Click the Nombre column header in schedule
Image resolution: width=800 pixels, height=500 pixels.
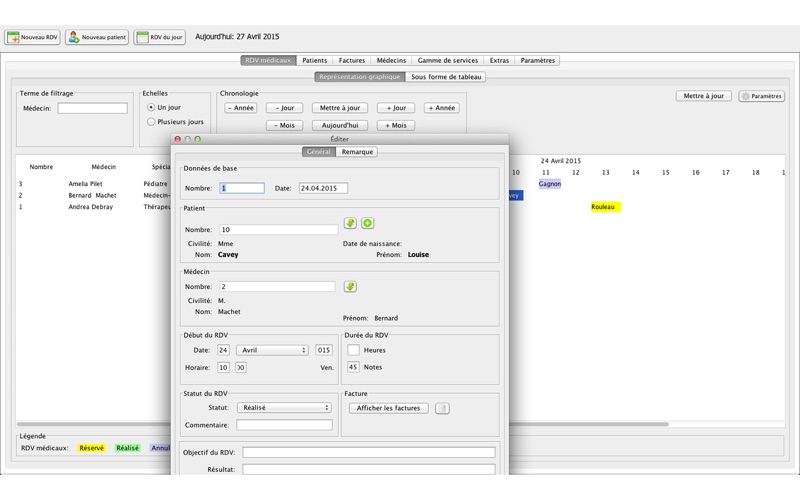[41, 167]
